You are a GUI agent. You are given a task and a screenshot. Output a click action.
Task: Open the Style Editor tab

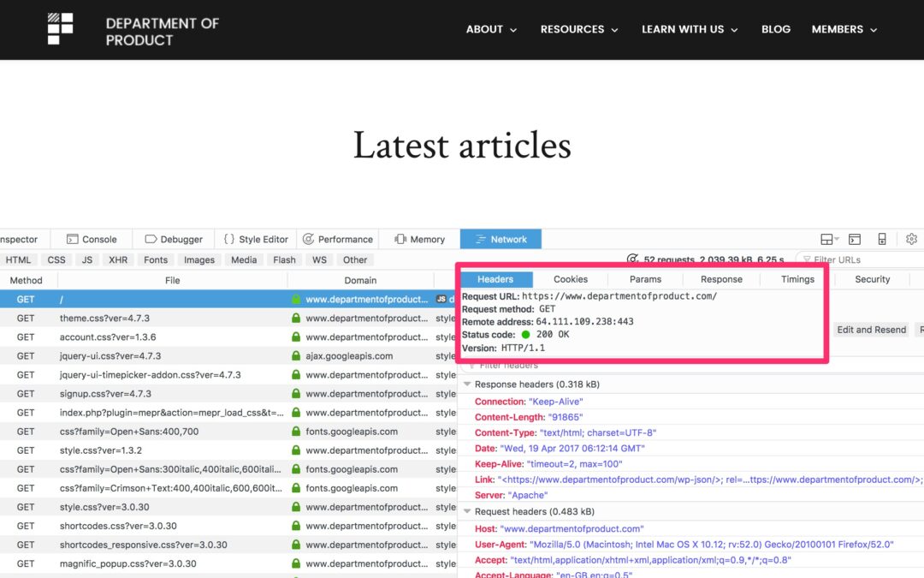(256, 239)
